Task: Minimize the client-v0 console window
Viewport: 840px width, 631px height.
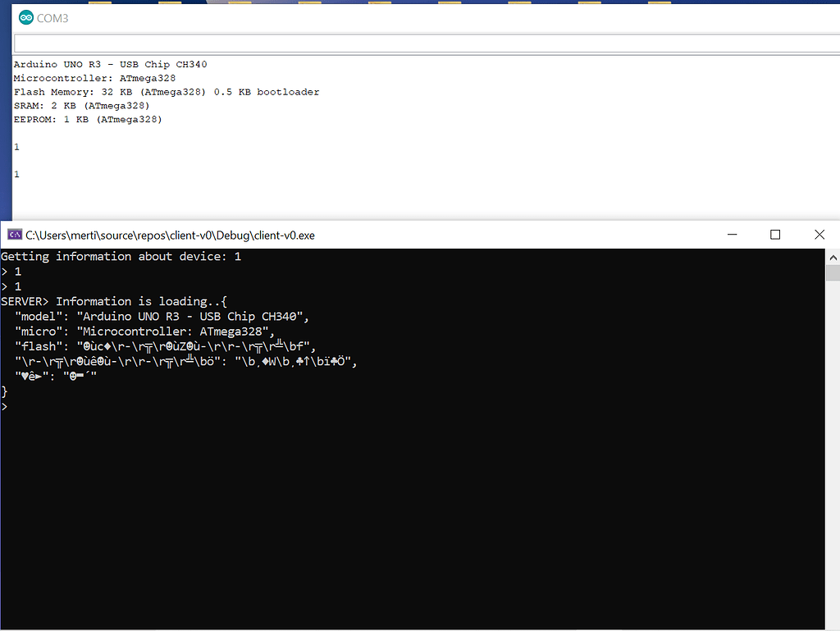Action: [732, 235]
